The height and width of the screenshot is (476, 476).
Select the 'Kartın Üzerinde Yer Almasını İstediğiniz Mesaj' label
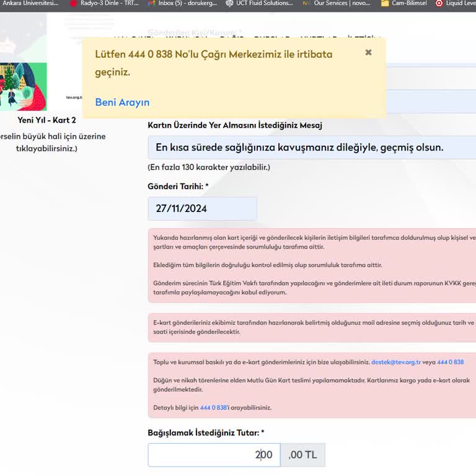click(x=235, y=125)
